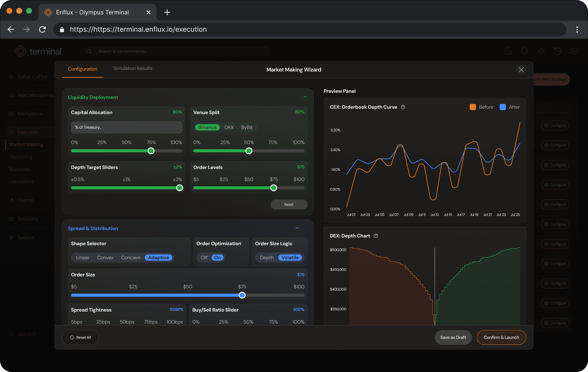Select Depth for Order Size Logic
588x372 pixels.
267,258
